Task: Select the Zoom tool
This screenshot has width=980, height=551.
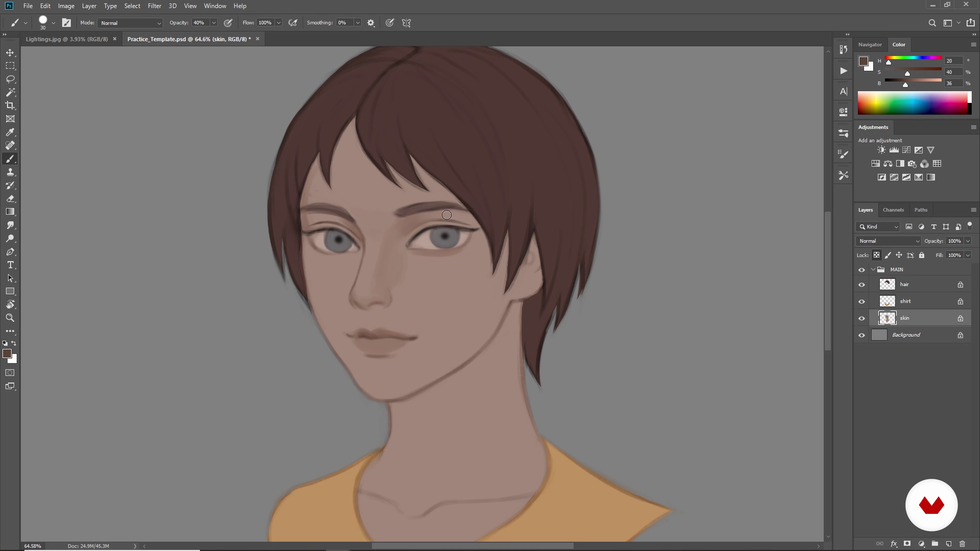Action: [10, 318]
